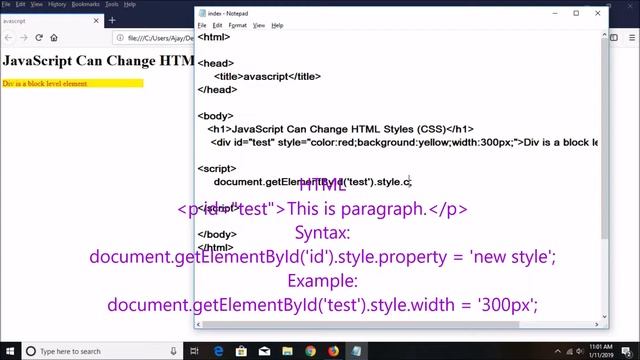Show site information icon in address bar
The height and width of the screenshot is (360, 640).
tap(120, 38)
